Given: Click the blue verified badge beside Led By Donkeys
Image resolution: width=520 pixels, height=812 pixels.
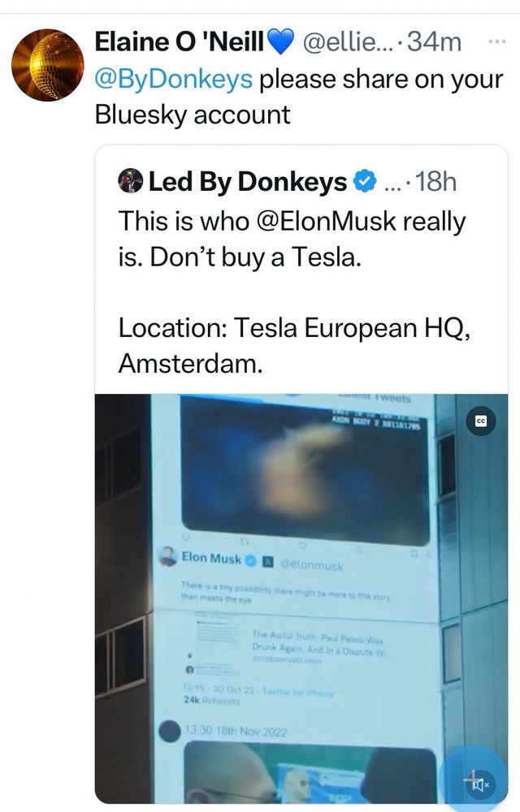Looking at the screenshot, I should pyautogui.click(x=364, y=182).
